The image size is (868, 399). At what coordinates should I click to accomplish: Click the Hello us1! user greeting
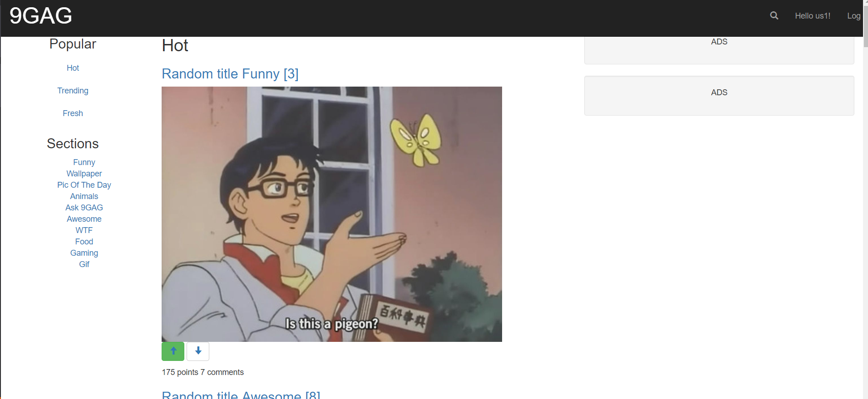click(x=813, y=16)
